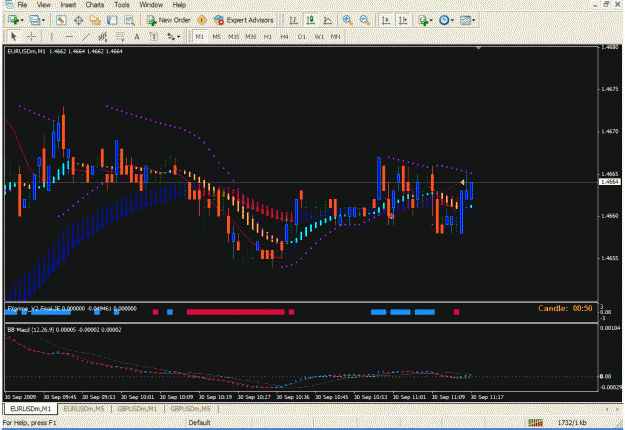Select the Text Label tool

point(153,37)
